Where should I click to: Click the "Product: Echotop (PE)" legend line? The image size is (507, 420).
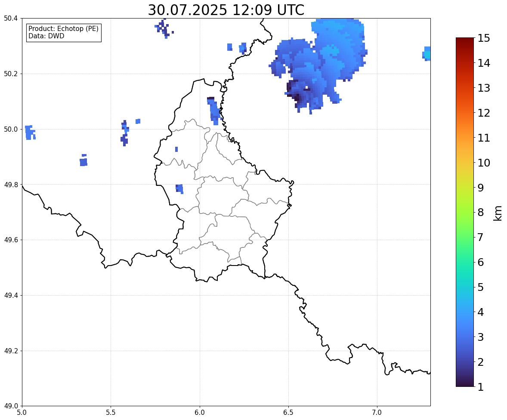[63, 29]
